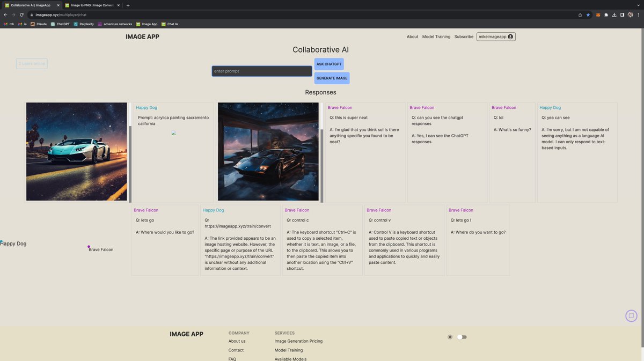The width and height of the screenshot is (644, 361).
Task: Click the ASK CHATGPT button
Action: (329, 64)
